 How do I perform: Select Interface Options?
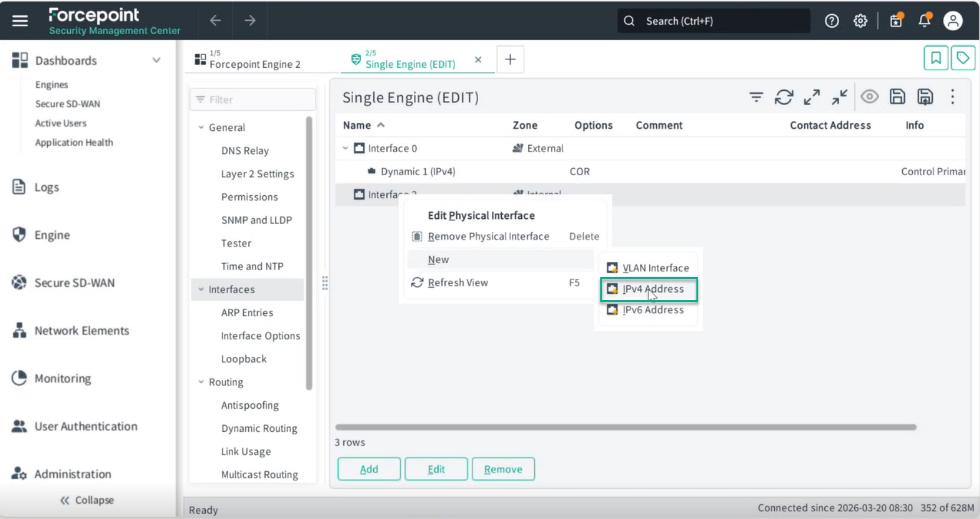point(261,336)
